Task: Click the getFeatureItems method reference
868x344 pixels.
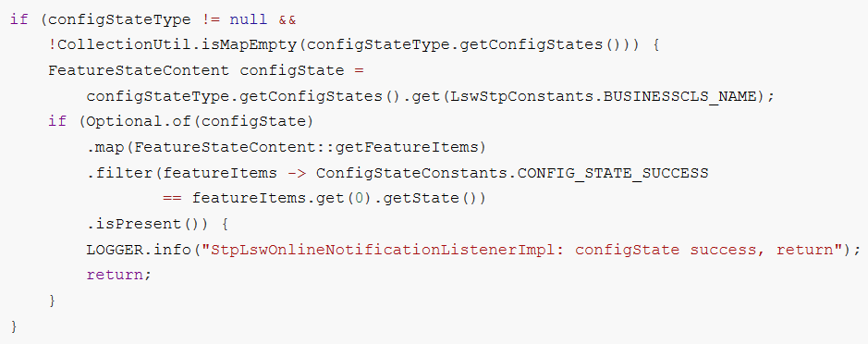Action: (x=408, y=147)
